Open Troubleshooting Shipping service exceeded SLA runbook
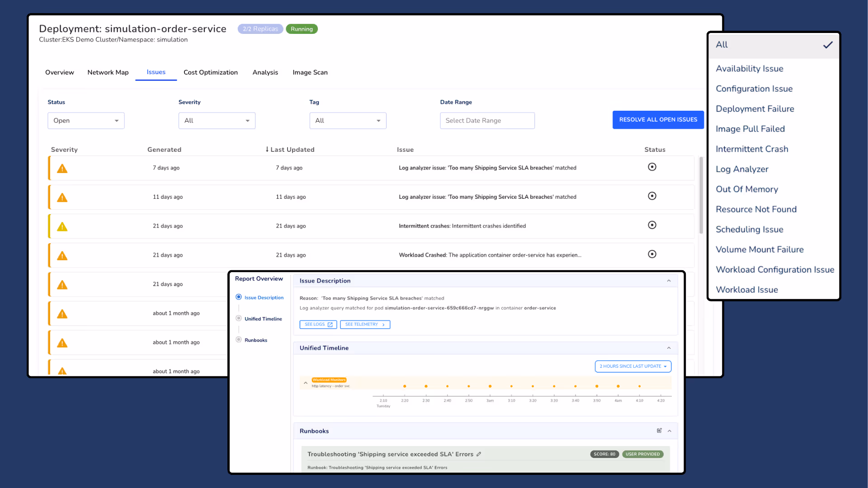The image size is (868, 488). (x=390, y=454)
